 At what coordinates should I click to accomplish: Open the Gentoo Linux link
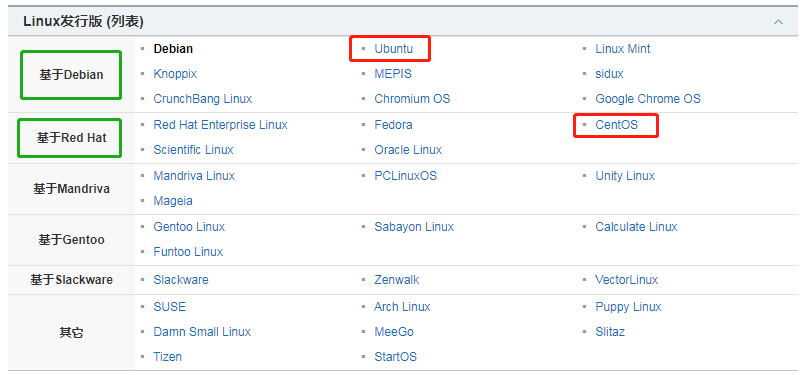pyautogui.click(x=189, y=227)
